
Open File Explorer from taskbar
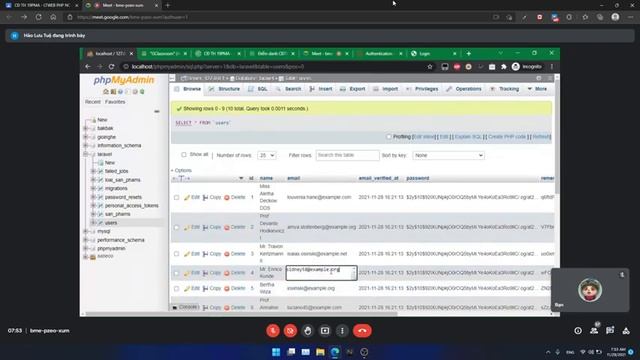click(320, 352)
